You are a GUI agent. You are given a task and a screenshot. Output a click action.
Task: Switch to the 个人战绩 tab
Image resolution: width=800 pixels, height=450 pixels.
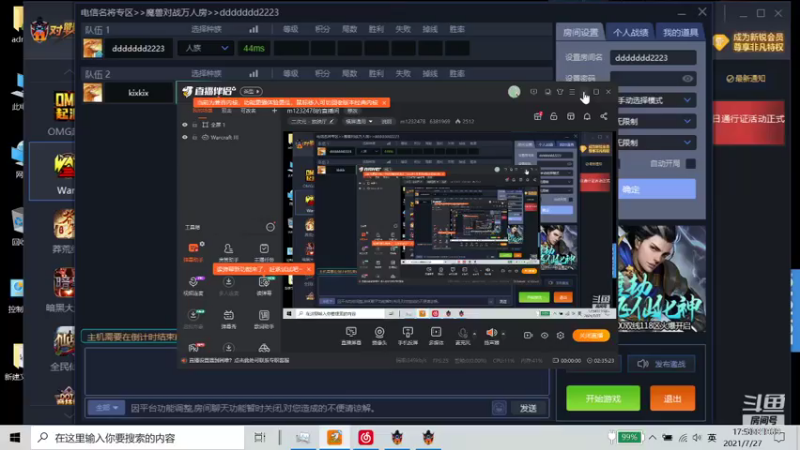coord(630,33)
